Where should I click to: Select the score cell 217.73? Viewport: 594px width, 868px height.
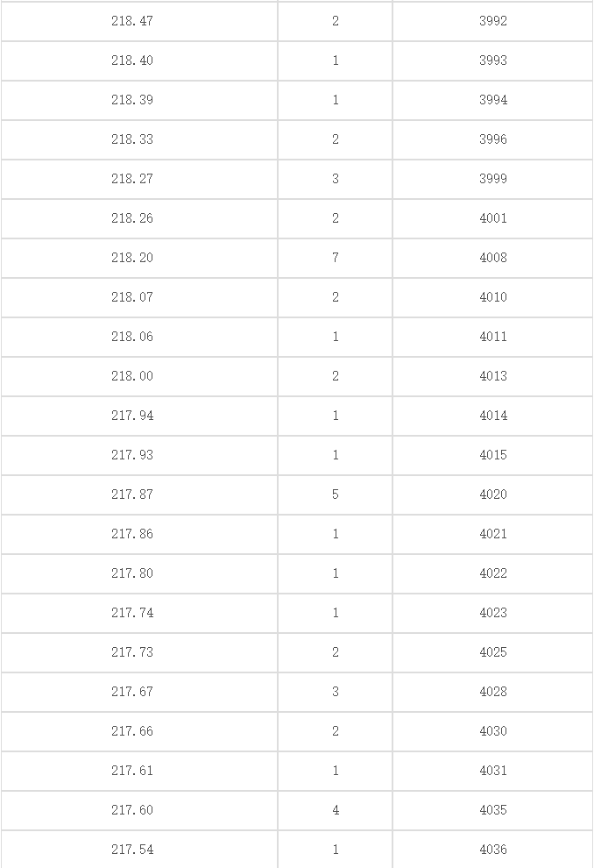pos(132,652)
